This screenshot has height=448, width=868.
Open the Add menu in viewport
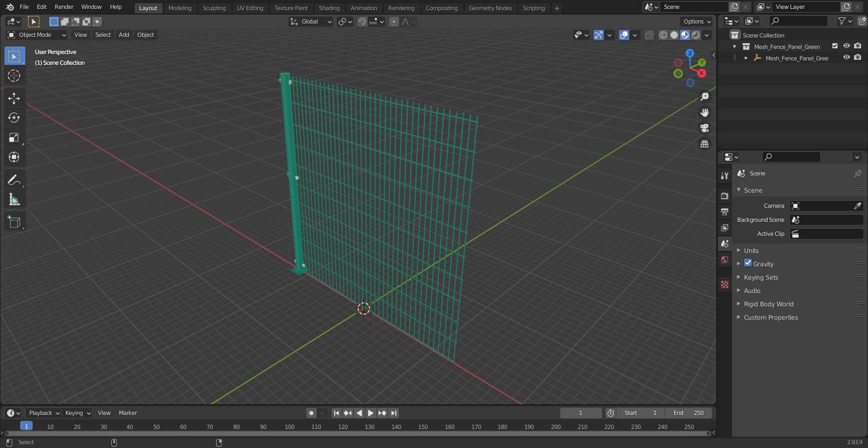(x=124, y=35)
